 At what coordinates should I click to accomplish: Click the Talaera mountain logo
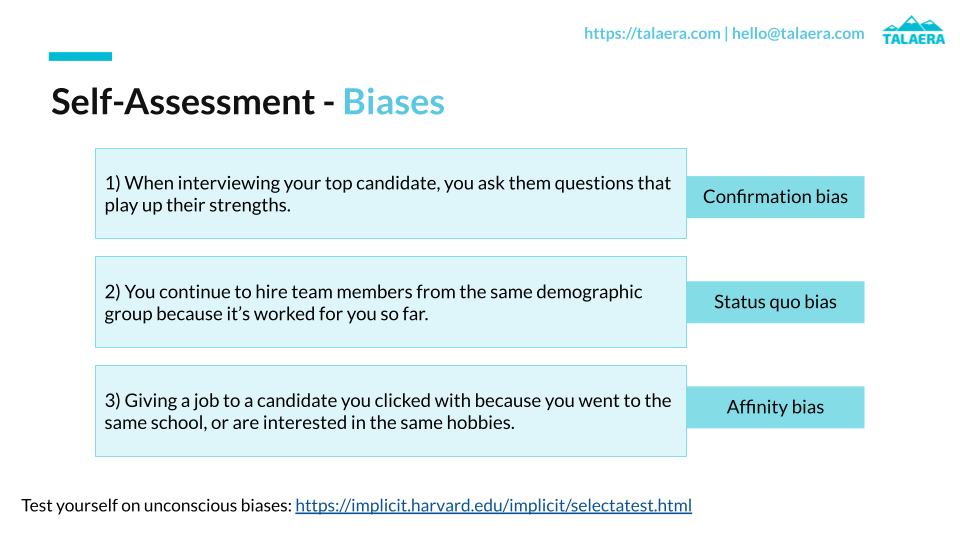click(x=913, y=30)
